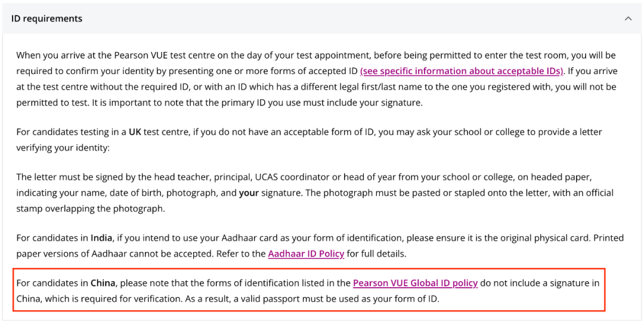Open the acceptable IDs specific information link
This screenshot has height=323, width=644.
pyautogui.click(x=462, y=71)
